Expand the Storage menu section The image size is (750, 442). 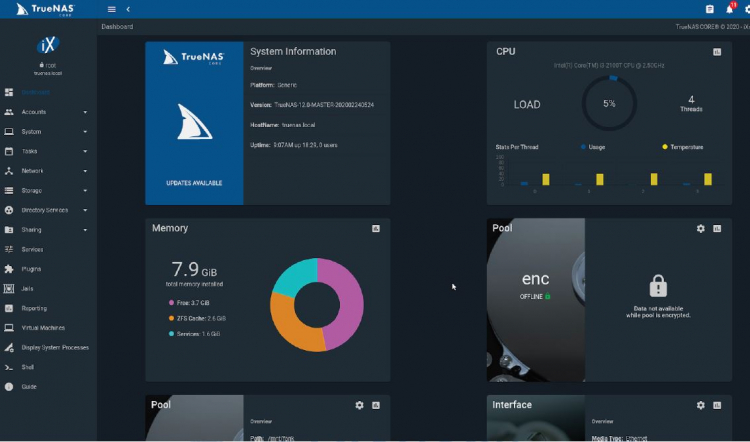tap(48, 190)
